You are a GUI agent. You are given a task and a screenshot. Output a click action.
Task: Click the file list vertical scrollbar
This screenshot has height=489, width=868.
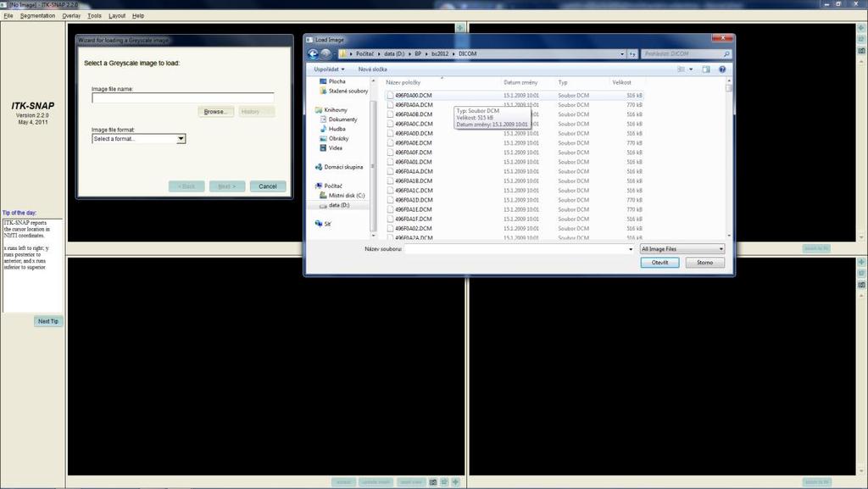tap(728, 158)
